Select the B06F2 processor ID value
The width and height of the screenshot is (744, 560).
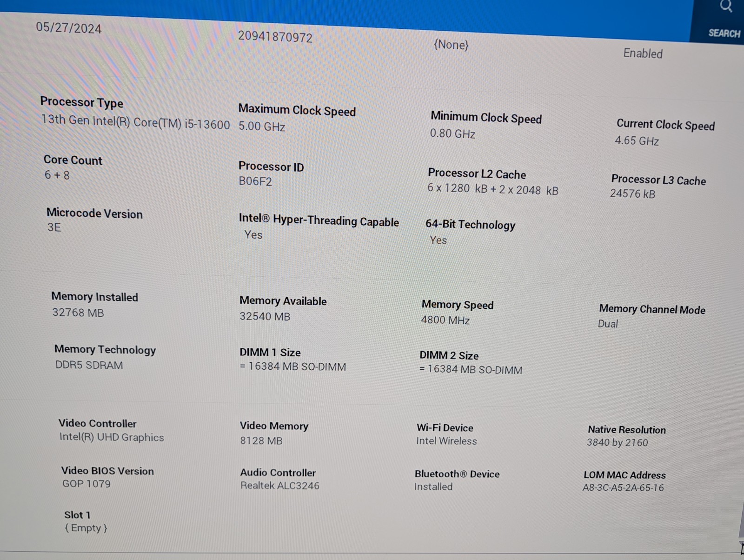pyautogui.click(x=255, y=181)
